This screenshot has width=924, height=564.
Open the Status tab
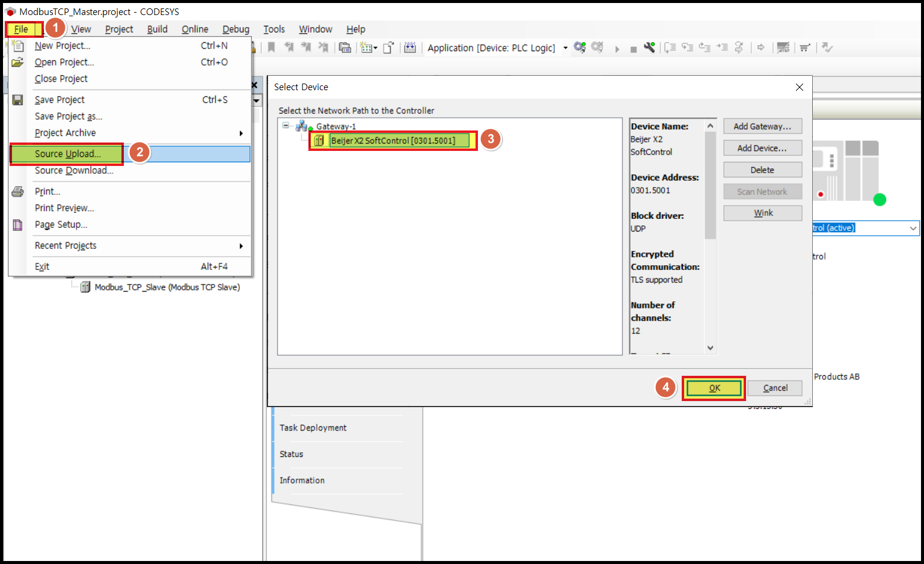(292, 454)
